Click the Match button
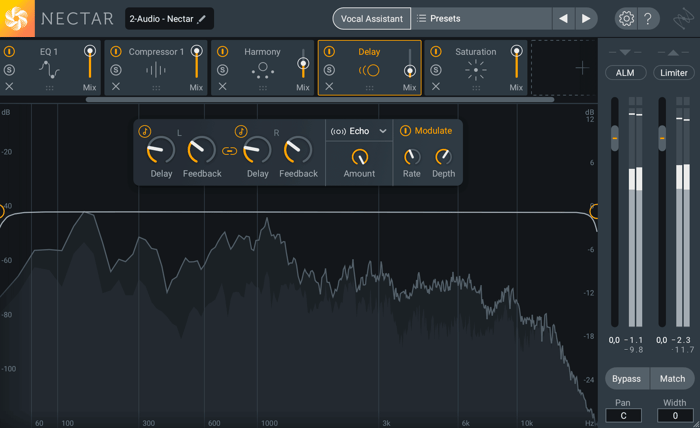This screenshot has width=700, height=428. tap(672, 378)
